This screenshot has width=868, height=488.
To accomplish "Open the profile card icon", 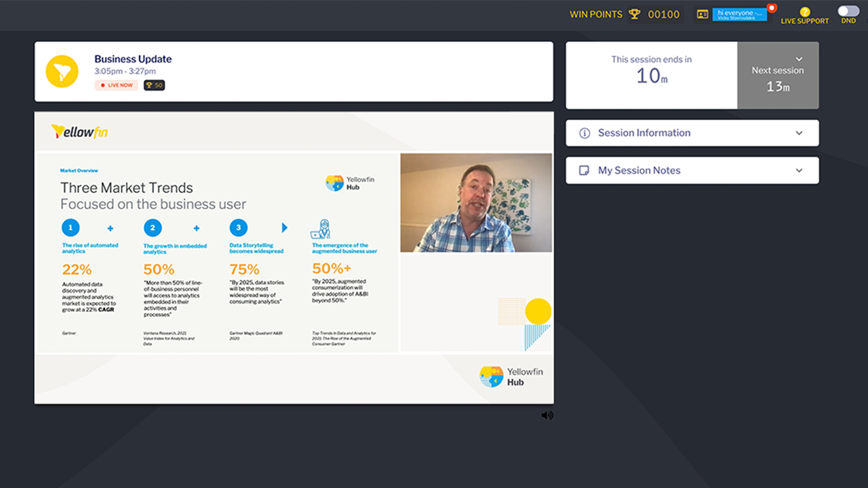I will tap(702, 14).
